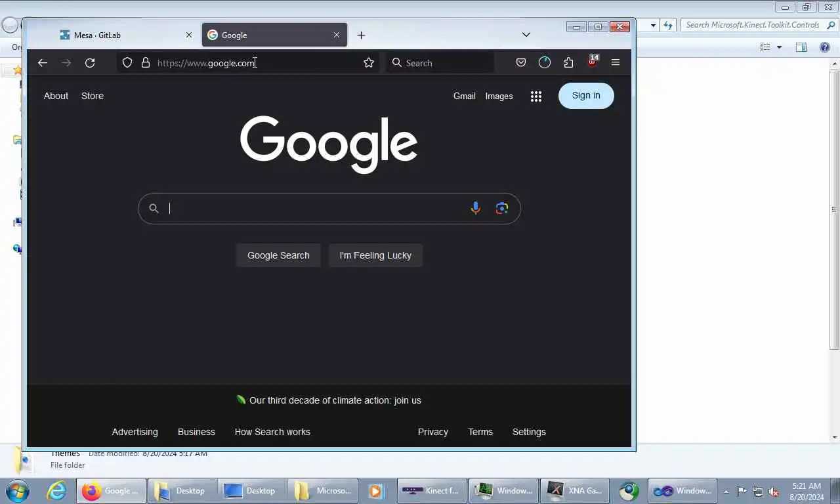Expand Explorer view options dropdown arrow

[x=779, y=47]
